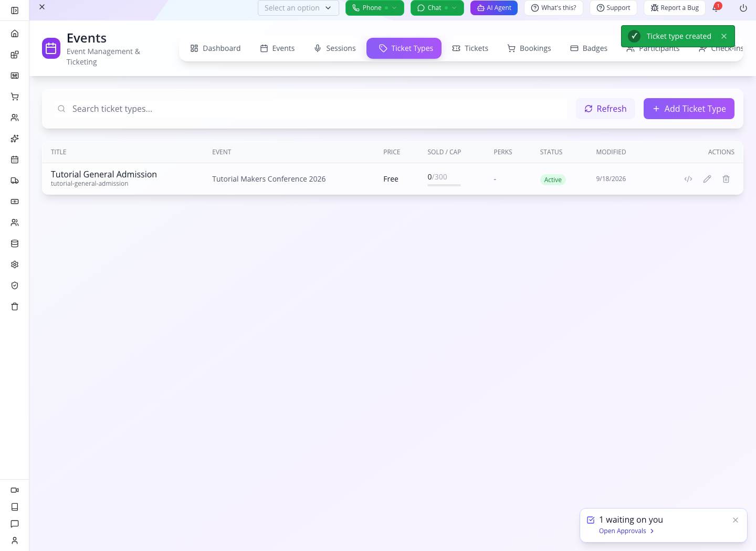
Task: Open Approvals link in notification
Action: tap(626, 531)
